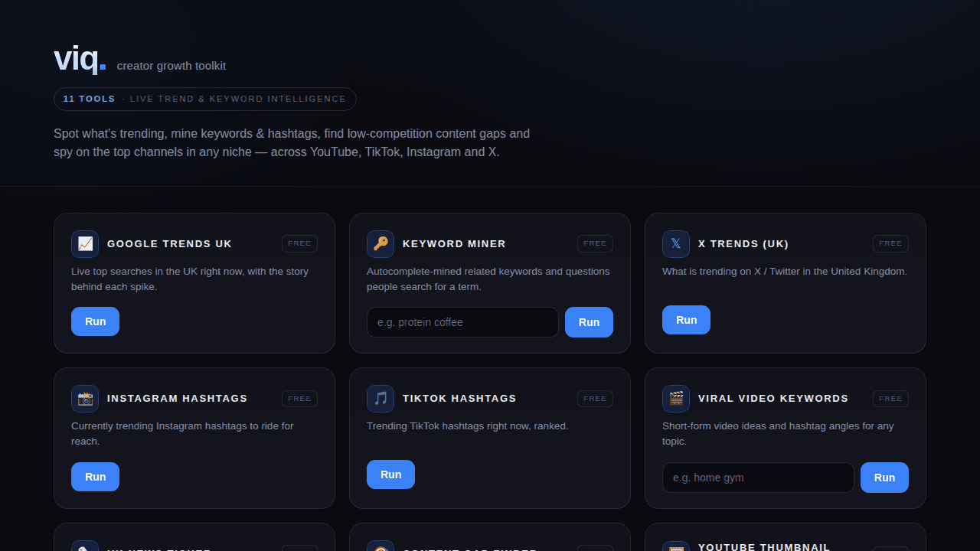The image size is (980, 551).
Task: Click the 'X TRENDS (UK)' card title
Action: pyautogui.click(x=743, y=244)
